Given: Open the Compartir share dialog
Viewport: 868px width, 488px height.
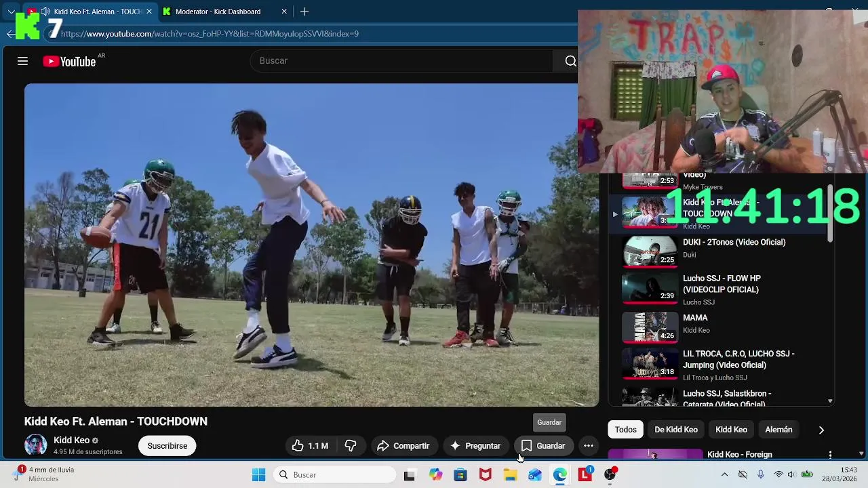Looking at the screenshot, I should [x=403, y=446].
